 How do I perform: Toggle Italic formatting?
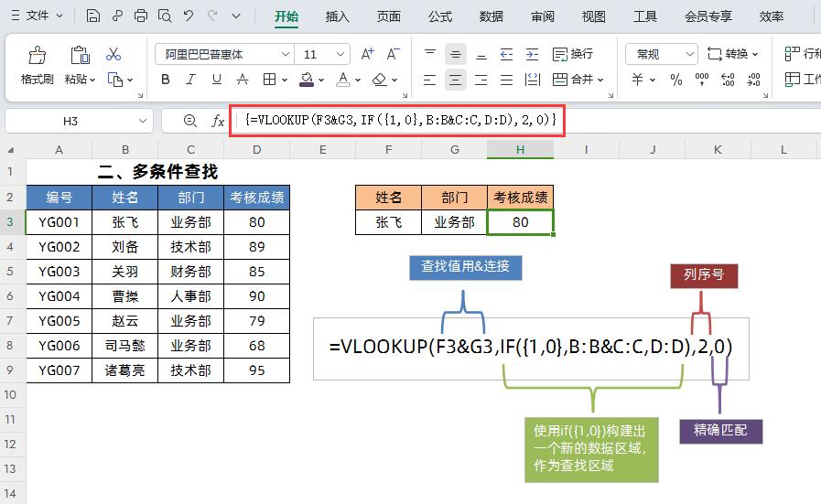(191, 80)
